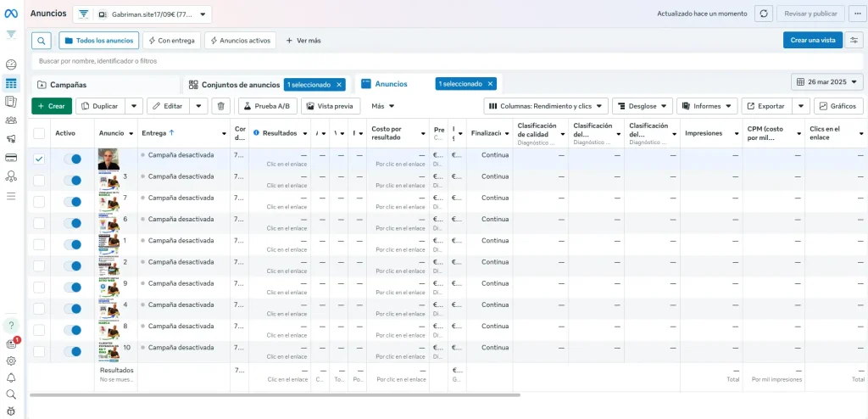Screen dimensions: 868x419
Task: Open Columnas: Rendimiento y clics dropdown
Action: tap(546, 106)
